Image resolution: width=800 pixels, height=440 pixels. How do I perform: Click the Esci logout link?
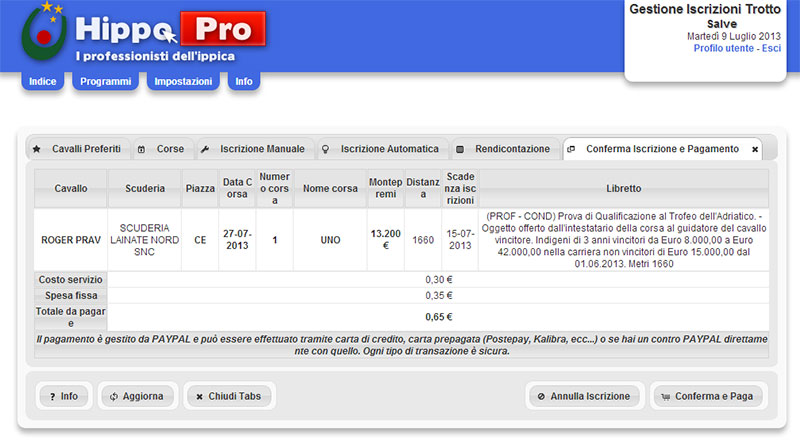click(771, 48)
